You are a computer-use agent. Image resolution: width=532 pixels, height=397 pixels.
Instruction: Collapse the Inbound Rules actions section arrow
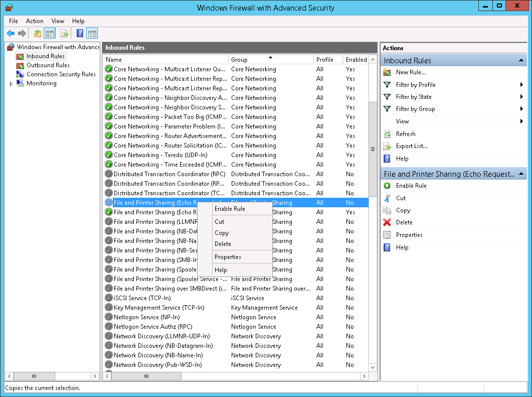(521, 61)
